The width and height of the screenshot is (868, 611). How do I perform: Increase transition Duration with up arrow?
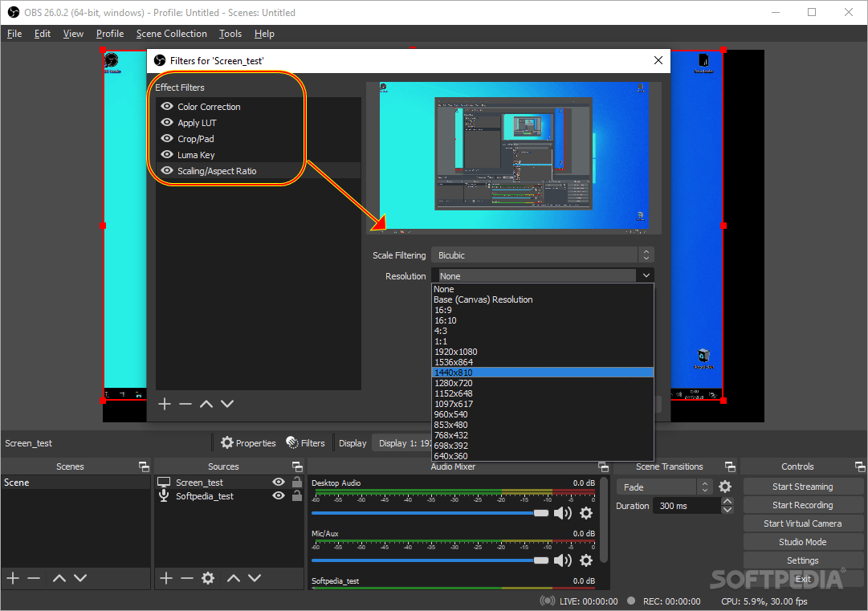[x=727, y=502]
